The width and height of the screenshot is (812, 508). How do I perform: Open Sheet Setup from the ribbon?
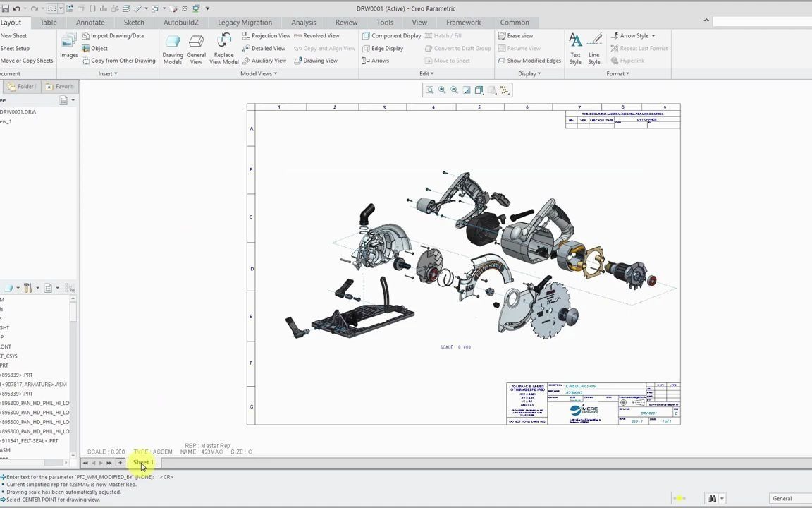pos(15,48)
